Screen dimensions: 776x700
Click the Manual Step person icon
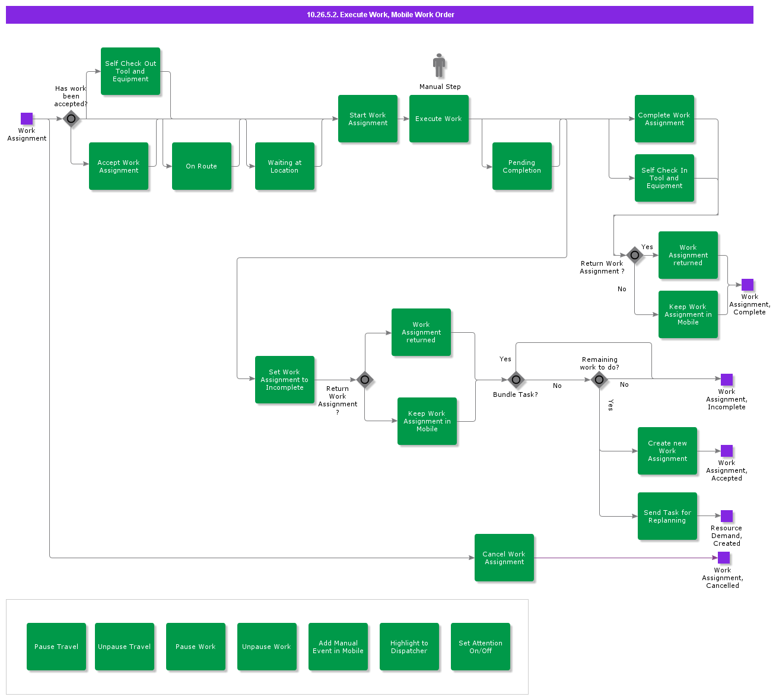tap(439, 66)
